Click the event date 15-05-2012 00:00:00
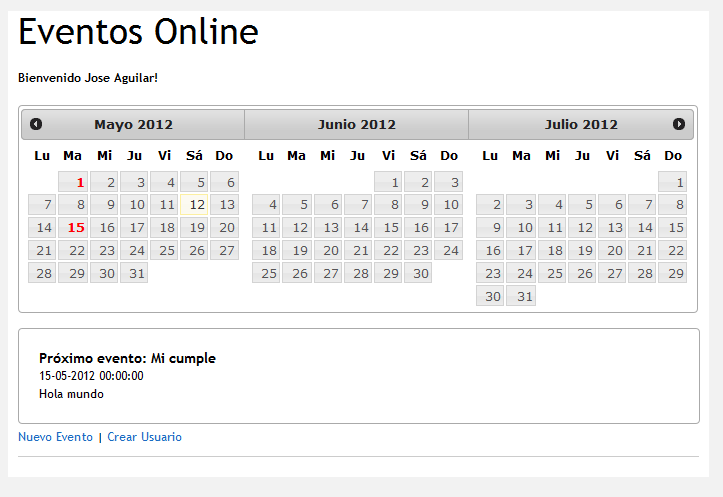This screenshot has width=723, height=497. click(x=91, y=376)
